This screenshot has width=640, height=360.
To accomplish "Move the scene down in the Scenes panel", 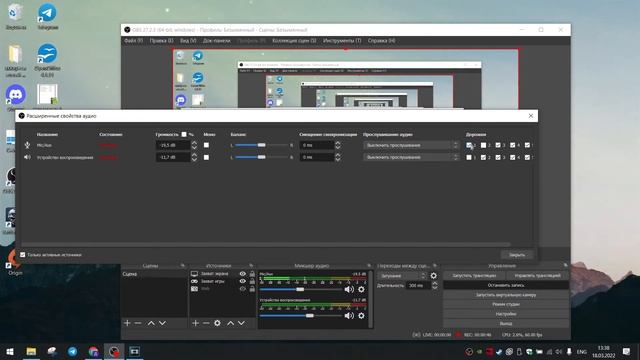I will (x=162, y=323).
